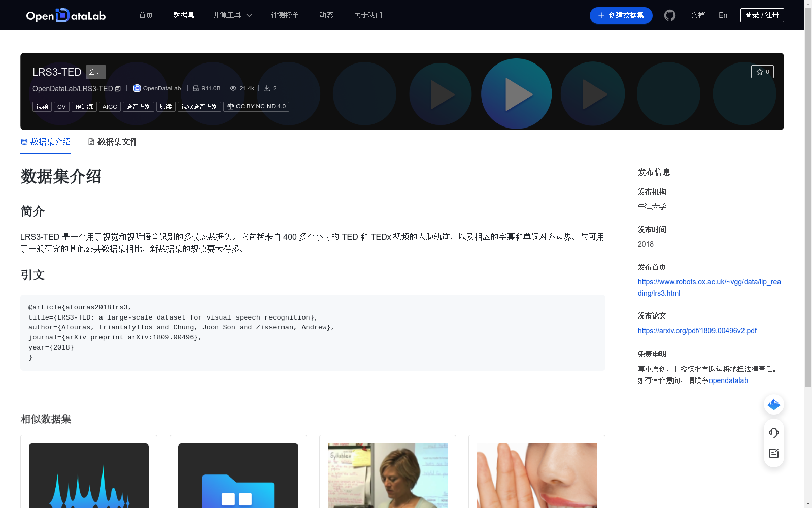Open 动态 navigation item

click(326, 15)
